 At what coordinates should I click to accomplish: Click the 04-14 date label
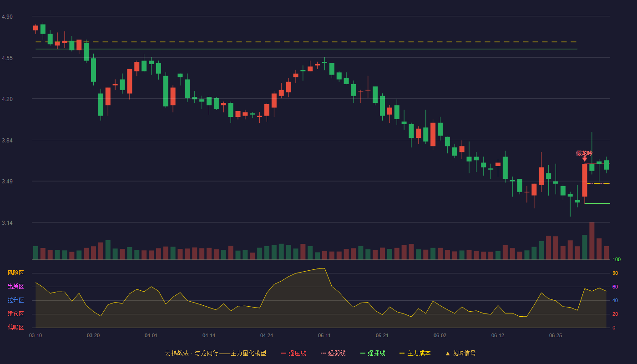coord(209,335)
